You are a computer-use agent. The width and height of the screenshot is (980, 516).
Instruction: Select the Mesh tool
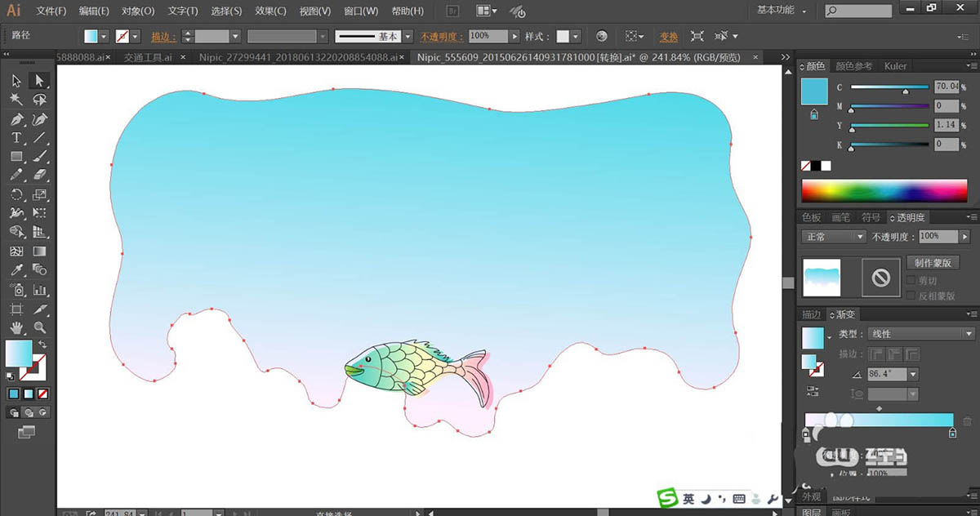coord(16,251)
